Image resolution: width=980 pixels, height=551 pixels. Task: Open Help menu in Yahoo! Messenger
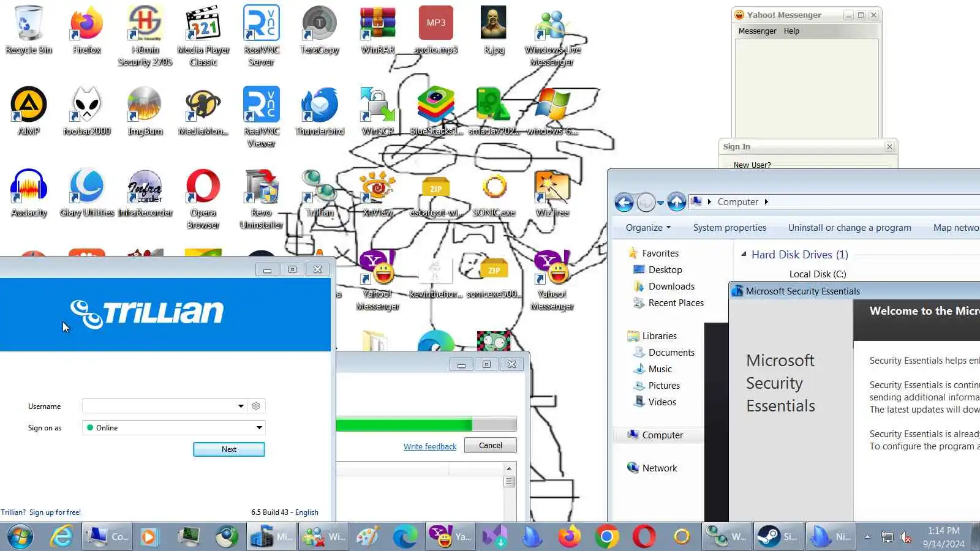pyautogui.click(x=791, y=31)
